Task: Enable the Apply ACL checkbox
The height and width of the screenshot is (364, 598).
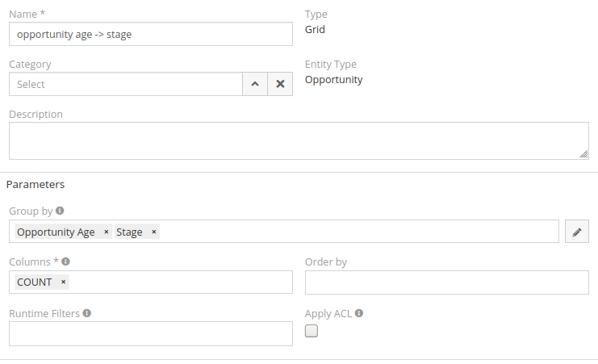Action: pyautogui.click(x=312, y=331)
